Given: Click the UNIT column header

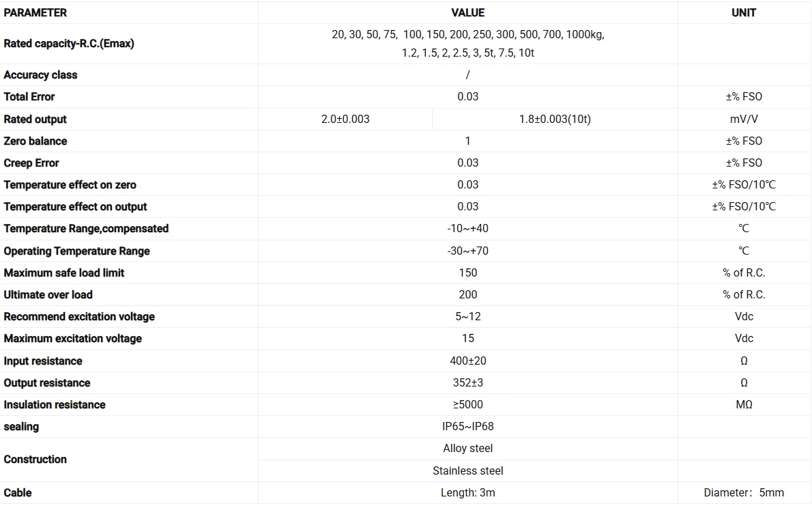Looking at the screenshot, I should tap(744, 12).
